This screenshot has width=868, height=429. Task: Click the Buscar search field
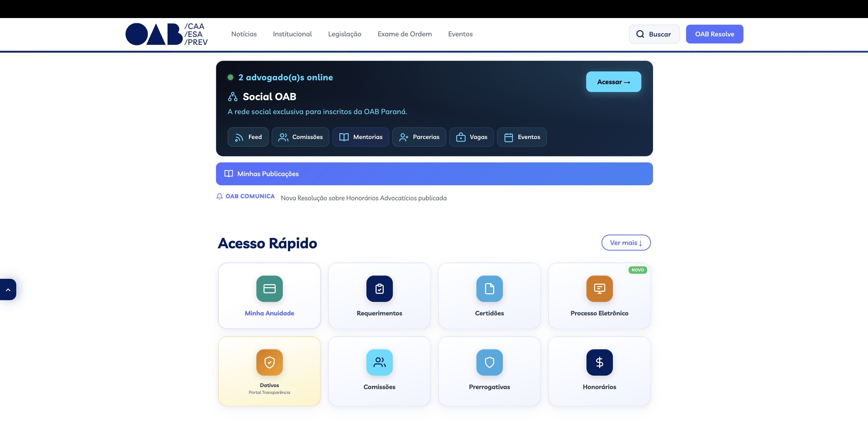coord(654,34)
